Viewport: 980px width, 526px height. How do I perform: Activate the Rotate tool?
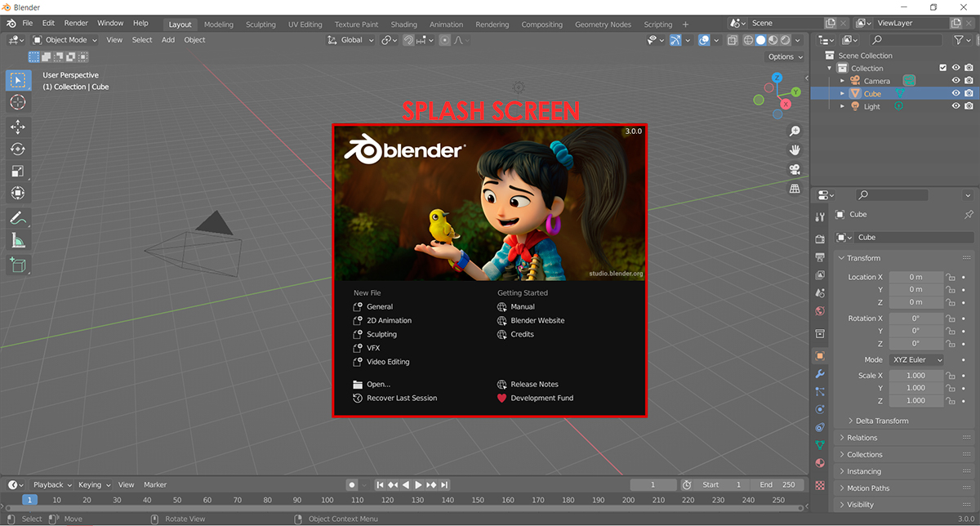coord(18,149)
